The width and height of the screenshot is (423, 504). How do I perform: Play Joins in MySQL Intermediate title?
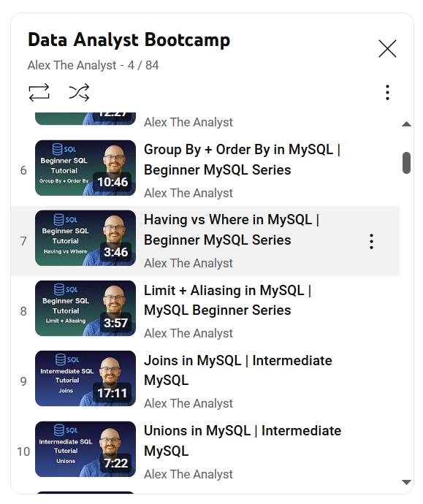coord(238,370)
